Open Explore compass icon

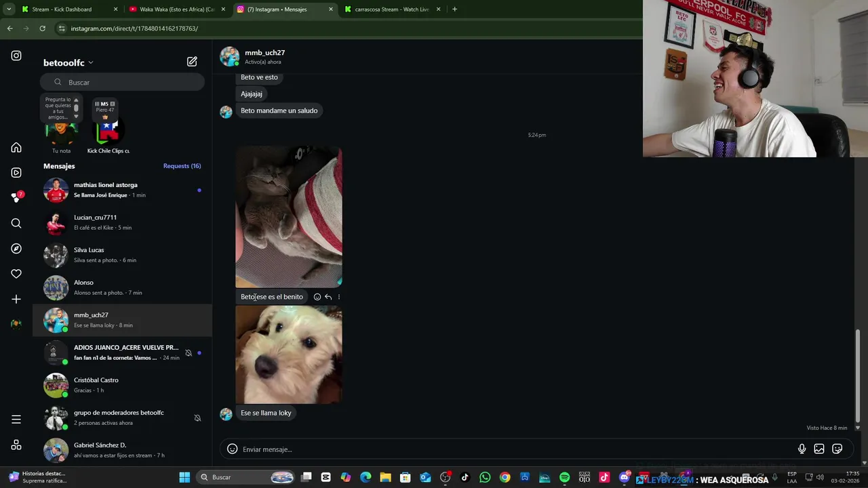[x=16, y=249]
